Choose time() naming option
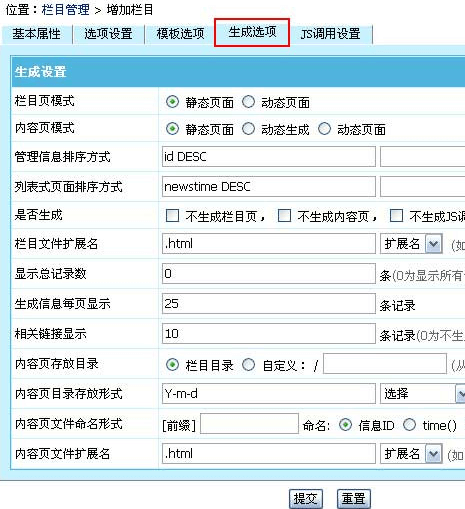Screen dimensions: 465x509 [409, 425]
